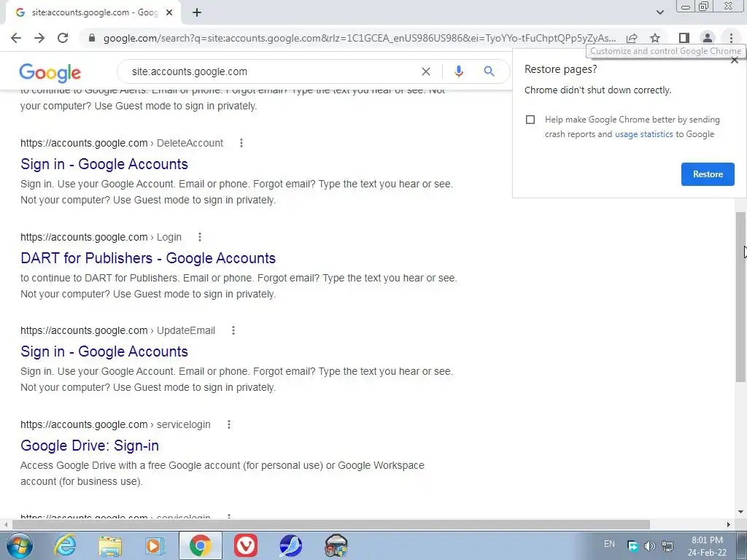Viewport: 747px width, 560px height.
Task: Open the Windows Start menu
Action: tap(20, 545)
